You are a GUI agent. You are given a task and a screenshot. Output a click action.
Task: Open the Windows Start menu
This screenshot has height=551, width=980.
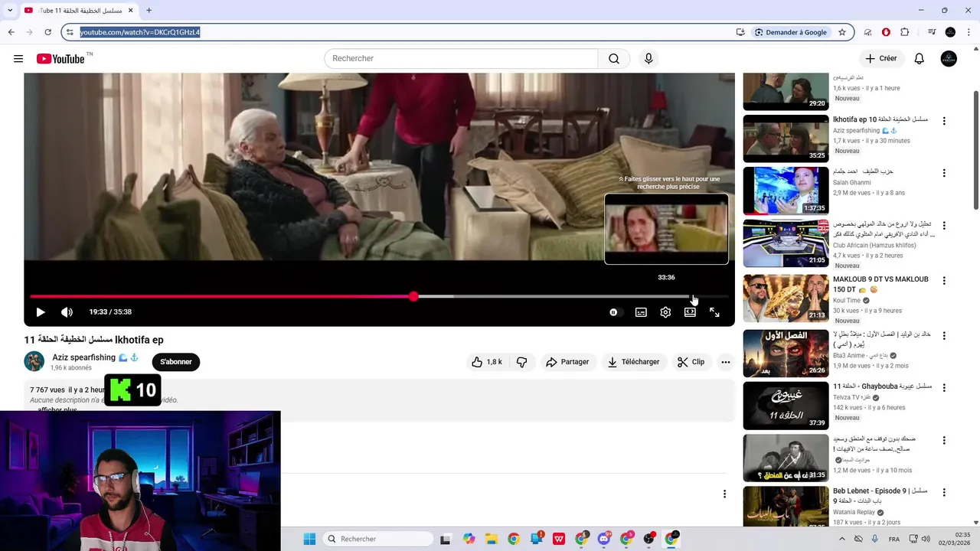[309, 539]
